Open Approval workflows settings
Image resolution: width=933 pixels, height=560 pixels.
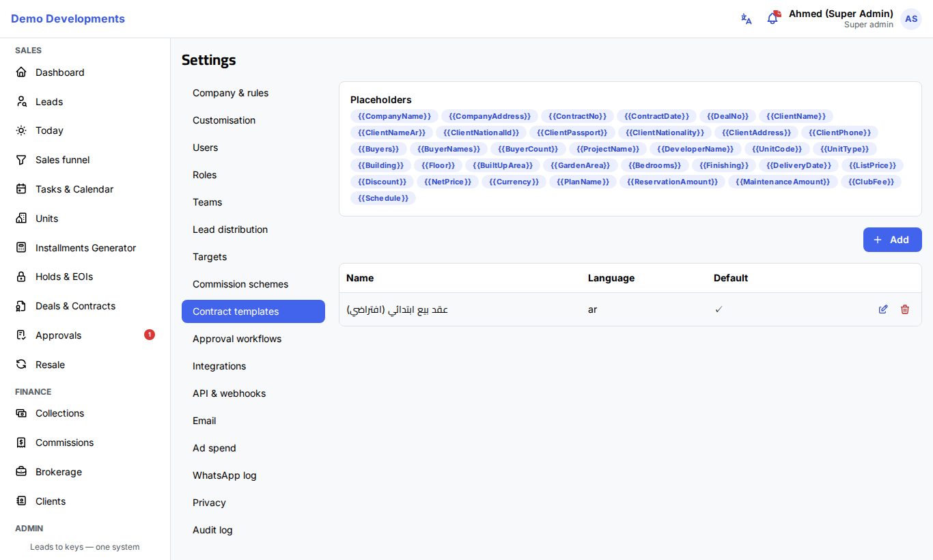(253, 339)
